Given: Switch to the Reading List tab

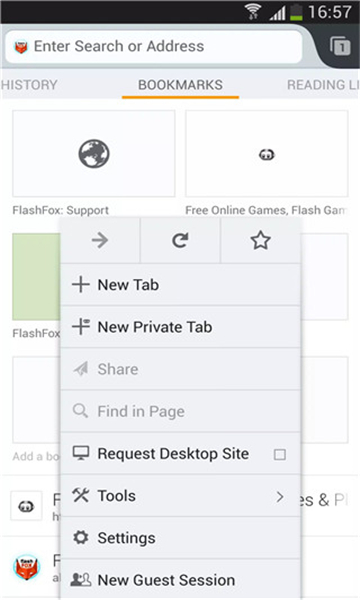Looking at the screenshot, I should 323,85.
